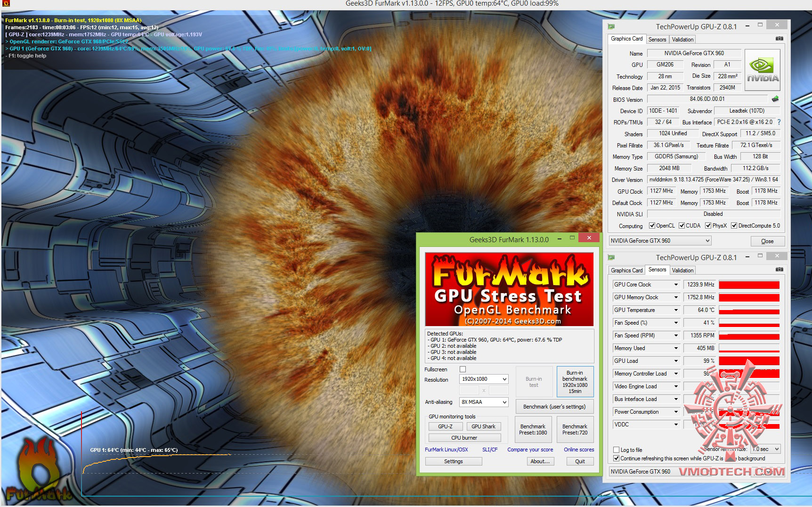The width and height of the screenshot is (812, 507).
Task: Click the FurMark GPU Stress Test banner
Action: coord(509,289)
